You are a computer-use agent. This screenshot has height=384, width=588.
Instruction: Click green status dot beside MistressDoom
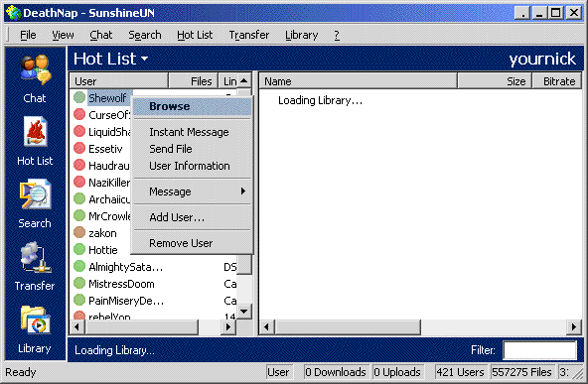[x=79, y=283]
